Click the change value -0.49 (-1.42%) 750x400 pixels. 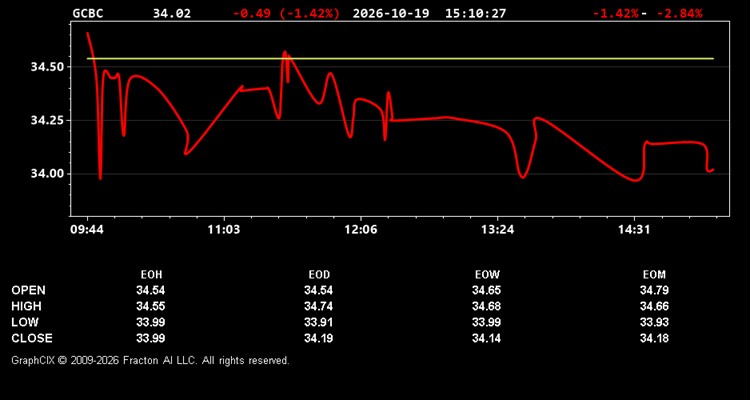(287, 13)
